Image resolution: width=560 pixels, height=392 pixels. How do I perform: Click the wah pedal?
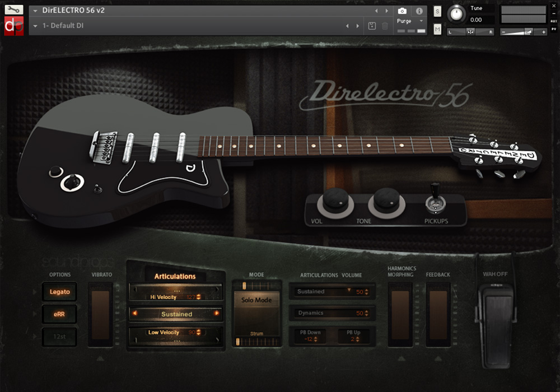pos(496,326)
